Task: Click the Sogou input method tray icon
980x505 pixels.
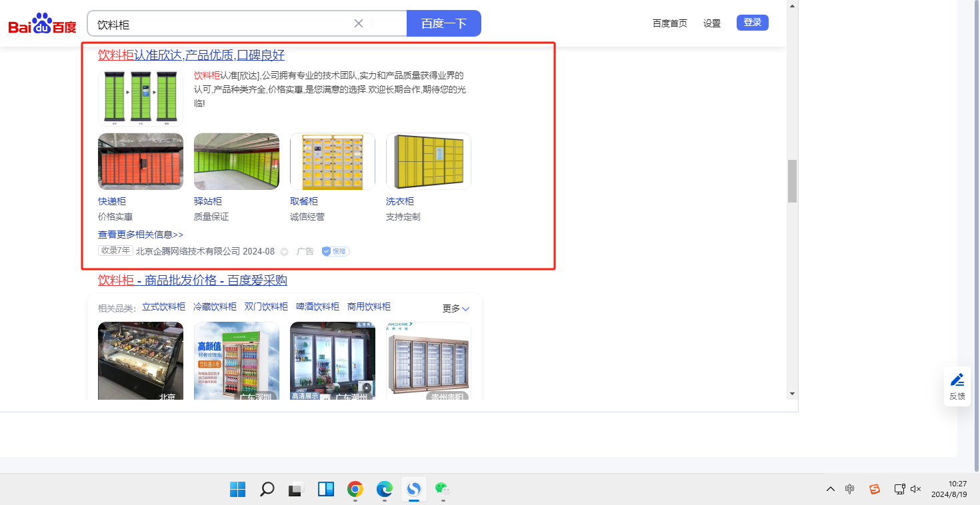Action: tap(875, 489)
